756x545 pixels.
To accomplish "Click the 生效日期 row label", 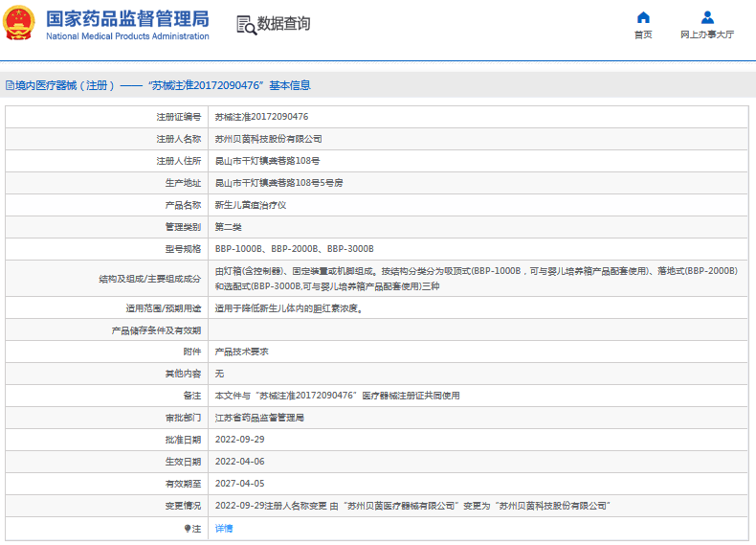I will pyautogui.click(x=183, y=462).
